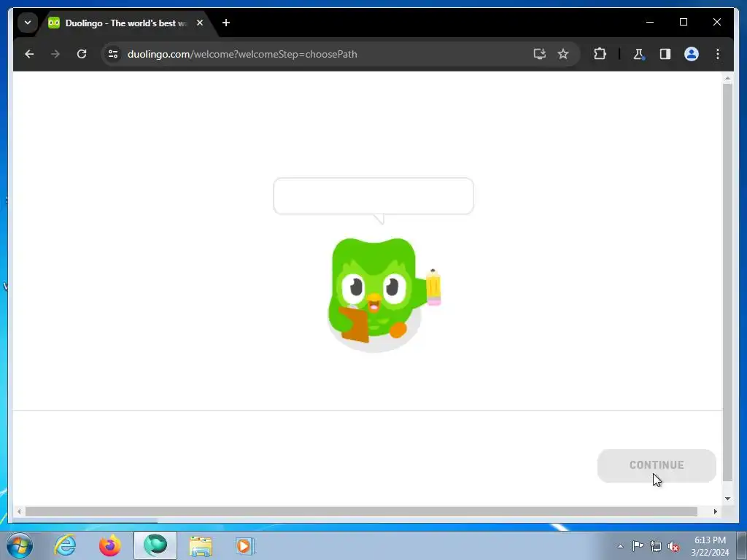747x560 pixels.
Task: Launch Internet Explorer from taskbar
Action: 65,545
